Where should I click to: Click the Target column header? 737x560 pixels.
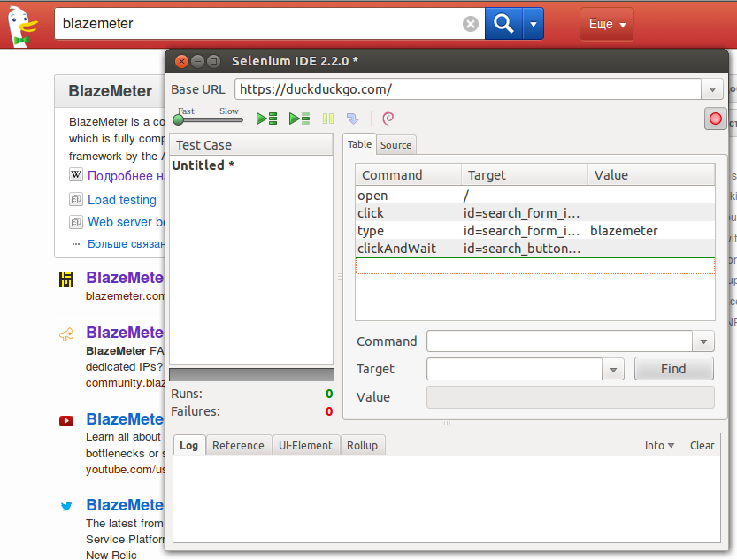tap(525, 175)
